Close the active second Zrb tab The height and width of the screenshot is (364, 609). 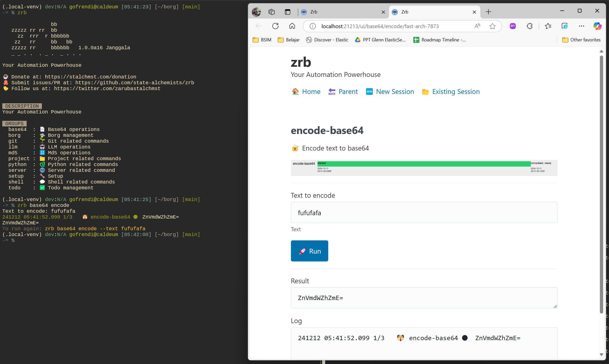tap(474, 12)
